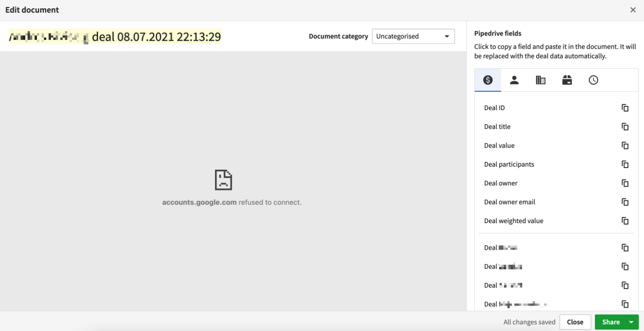Share the document via green Share button

[611, 322]
